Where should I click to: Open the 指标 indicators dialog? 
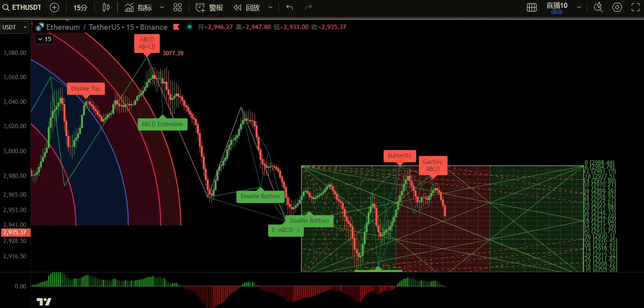pos(138,7)
